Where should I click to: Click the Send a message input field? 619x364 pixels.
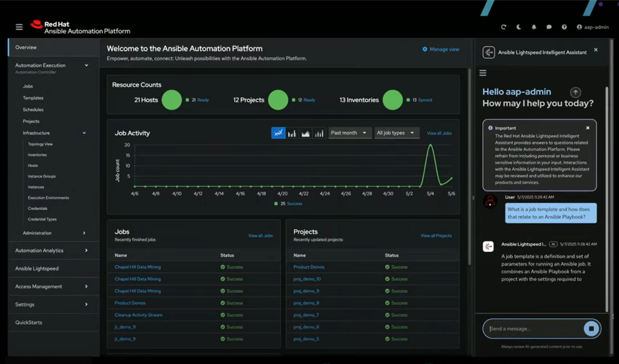click(535, 328)
